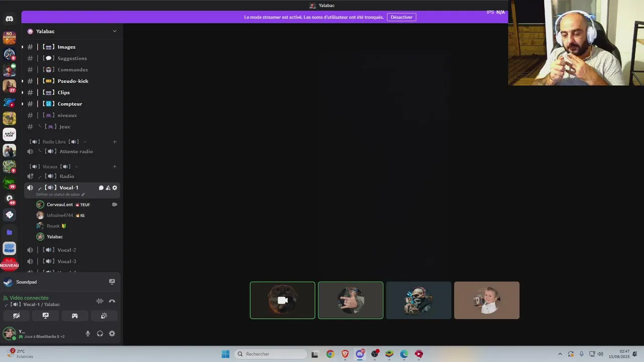Open Brave browser from taskbar
Screen dimensions: 644x362
345,354
